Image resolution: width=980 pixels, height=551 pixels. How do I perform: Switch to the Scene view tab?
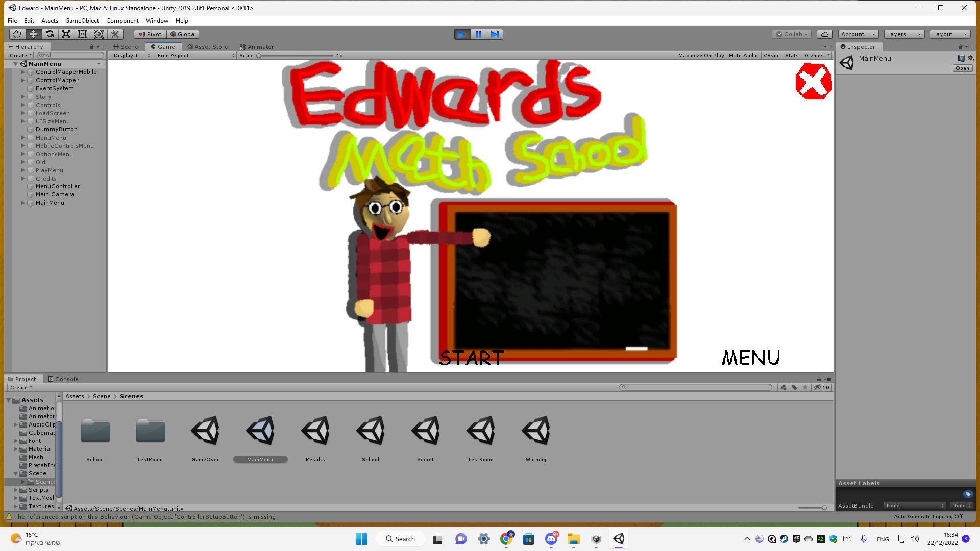pyautogui.click(x=126, y=46)
